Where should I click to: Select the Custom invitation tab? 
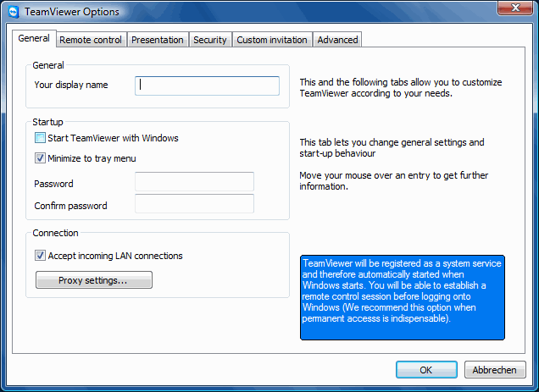click(272, 40)
